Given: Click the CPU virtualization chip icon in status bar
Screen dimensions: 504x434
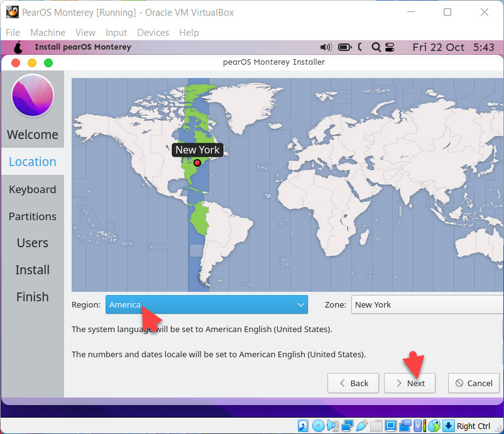Looking at the screenshot, I should coord(419,426).
